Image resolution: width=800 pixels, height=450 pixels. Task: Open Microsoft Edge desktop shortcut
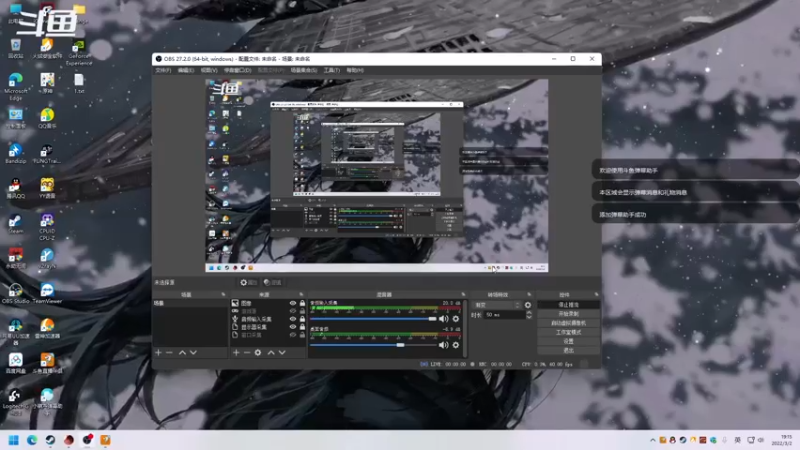pos(15,86)
